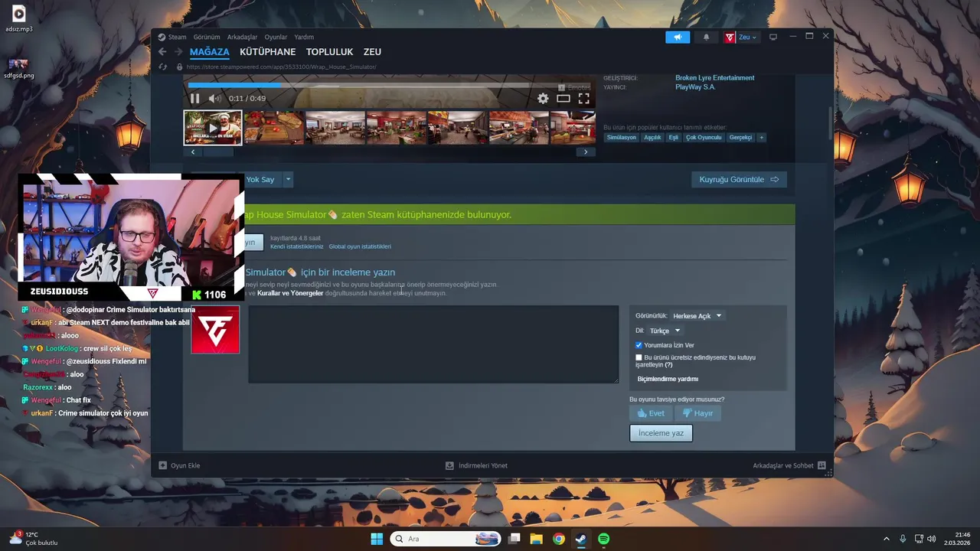Open the notifications bell
Image resolution: width=980 pixels, height=551 pixels.
[706, 37]
